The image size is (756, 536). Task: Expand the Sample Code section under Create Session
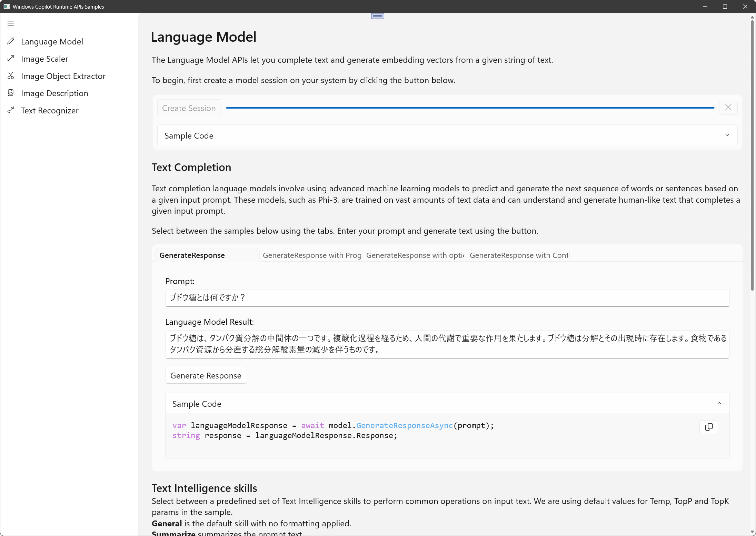click(727, 135)
